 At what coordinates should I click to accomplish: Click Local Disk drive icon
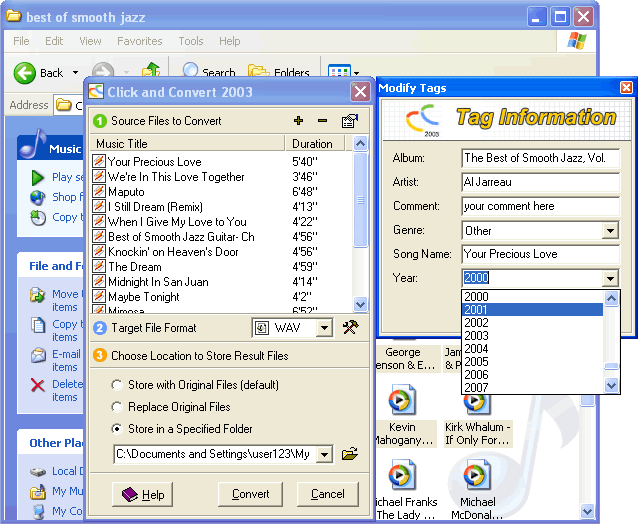pos(38,472)
